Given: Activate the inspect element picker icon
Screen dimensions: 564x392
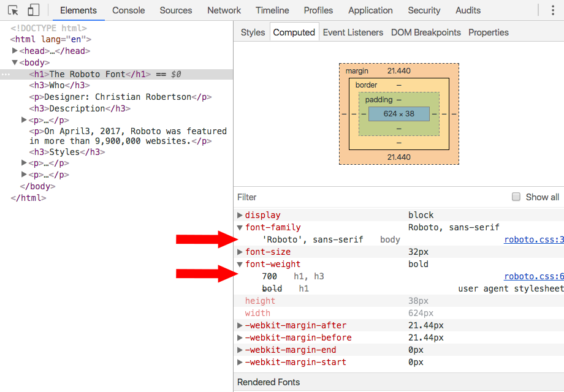Looking at the screenshot, I should tap(13, 10).
